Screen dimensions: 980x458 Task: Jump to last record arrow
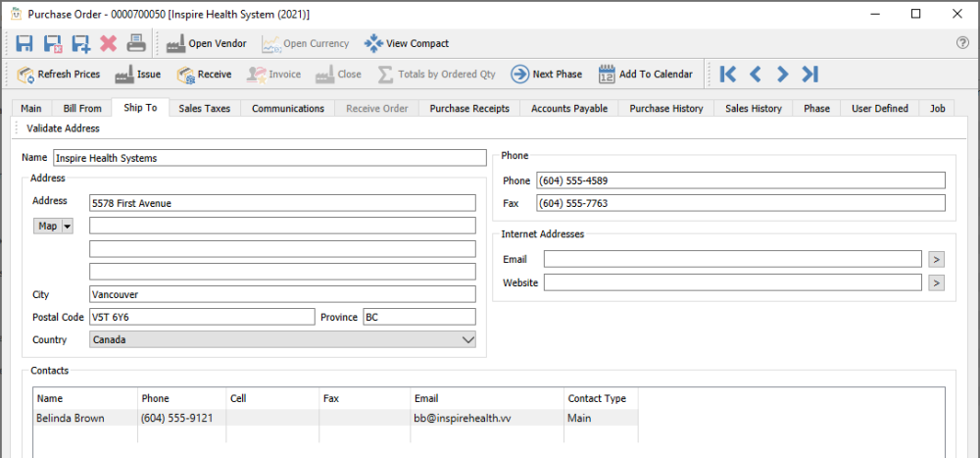point(809,75)
